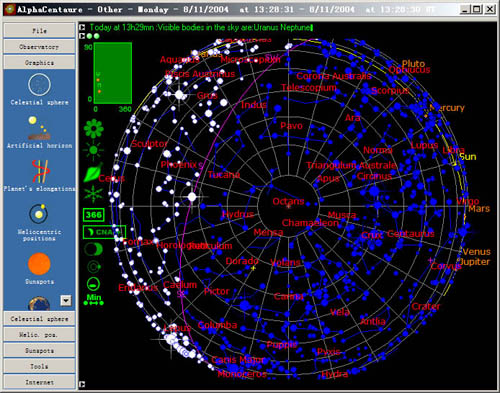500x393 pixels.
Task: Open the Observatory menu
Action: pyautogui.click(x=39, y=47)
